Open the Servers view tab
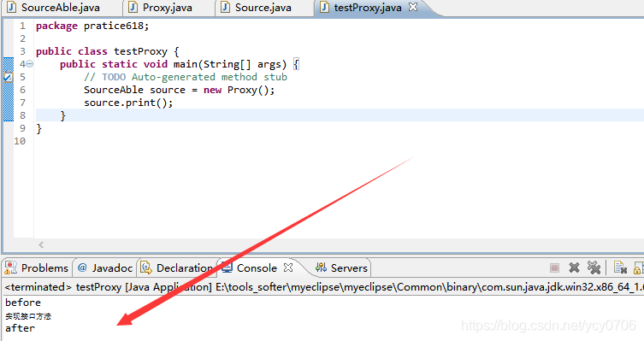This screenshot has height=341, width=644. pyautogui.click(x=342, y=268)
